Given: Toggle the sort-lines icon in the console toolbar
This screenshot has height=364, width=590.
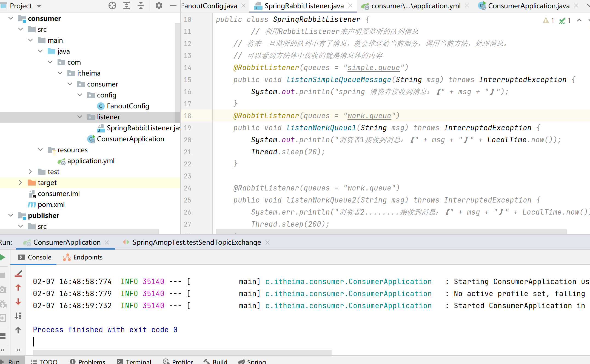Looking at the screenshot, I should click(x=18, y=316).
